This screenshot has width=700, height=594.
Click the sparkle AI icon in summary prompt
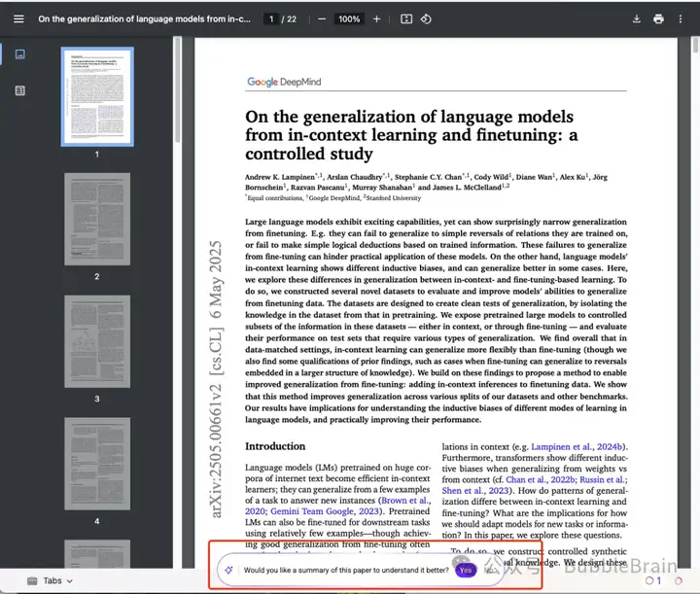228,570
